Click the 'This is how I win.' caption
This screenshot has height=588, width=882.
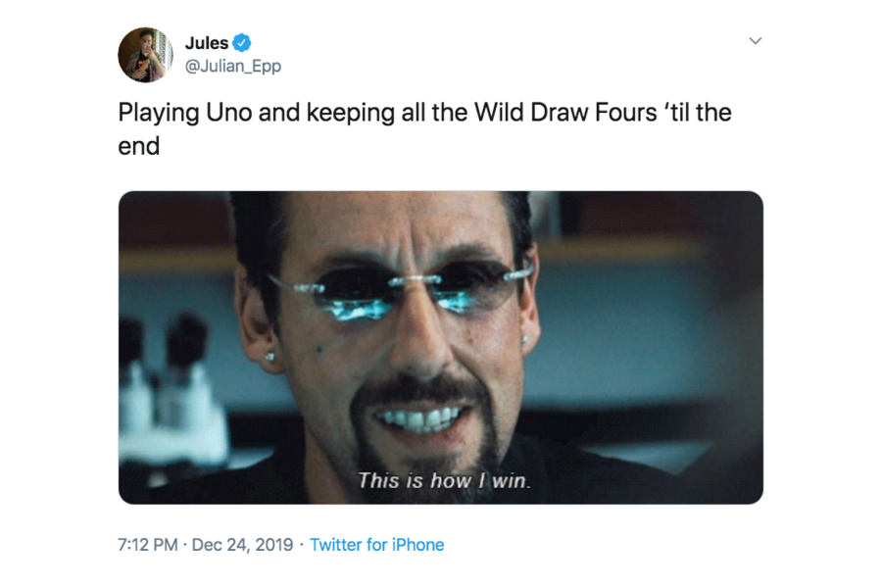(444, 480)
